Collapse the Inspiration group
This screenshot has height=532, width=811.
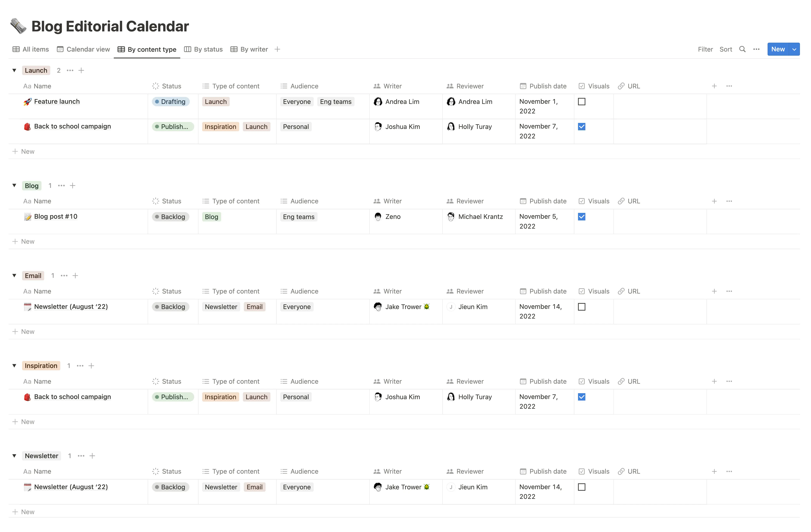click(x=14, y=365)
